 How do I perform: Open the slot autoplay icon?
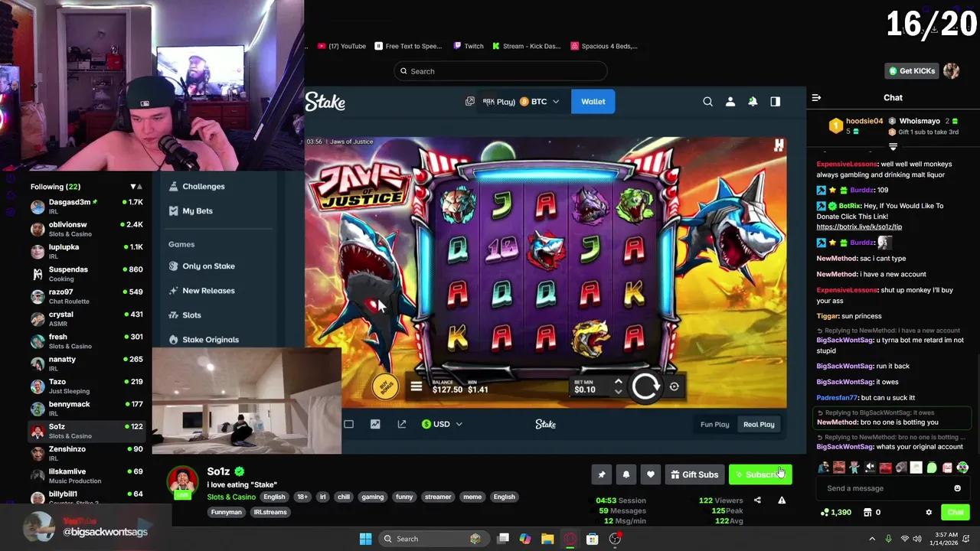click(x=674, y=387)
